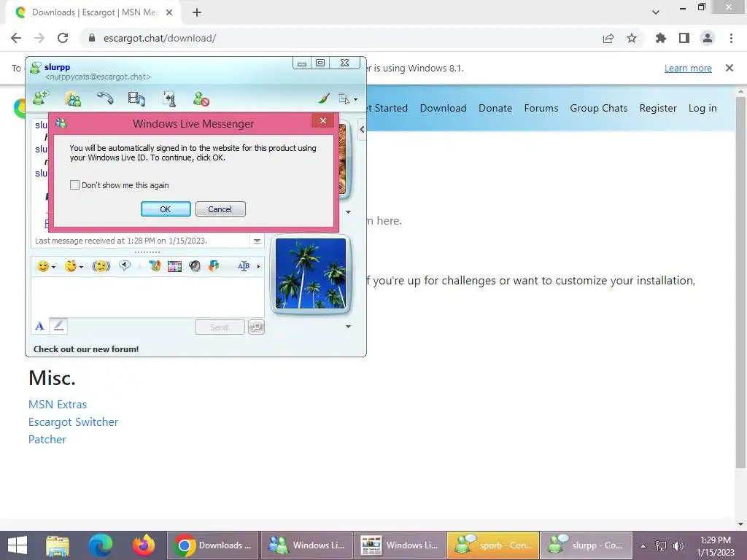Bookmark this page with the star icon
Image resolution: width=747 pixels, height=560 pixels.
pyautogui.click(x=632, y=38)
